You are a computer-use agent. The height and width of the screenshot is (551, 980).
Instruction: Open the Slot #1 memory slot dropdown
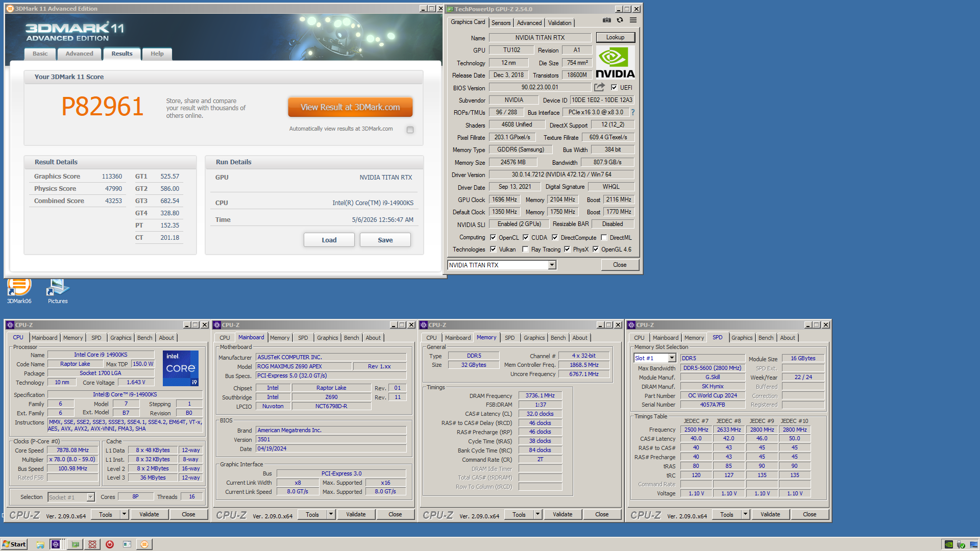[x=672, y=358]
